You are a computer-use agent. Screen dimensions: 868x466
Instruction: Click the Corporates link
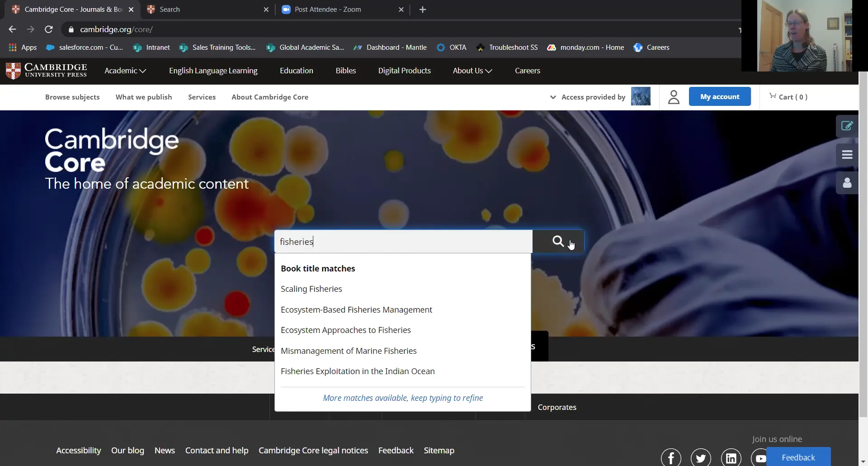click(x=557, y=407)
